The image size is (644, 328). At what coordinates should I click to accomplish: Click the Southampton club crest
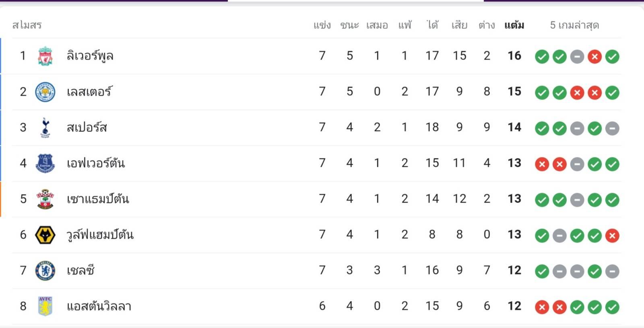click(45, 199)
